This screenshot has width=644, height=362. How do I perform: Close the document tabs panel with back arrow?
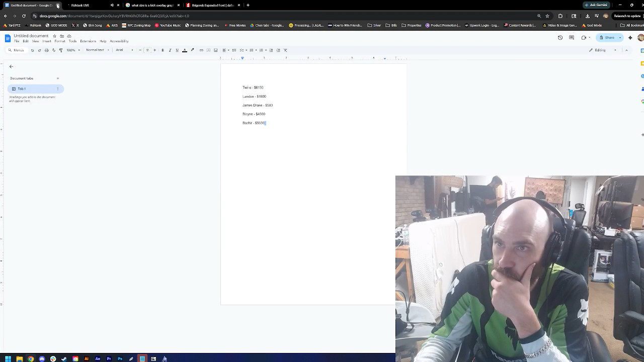pyautogui.click(x=11, y=66)
